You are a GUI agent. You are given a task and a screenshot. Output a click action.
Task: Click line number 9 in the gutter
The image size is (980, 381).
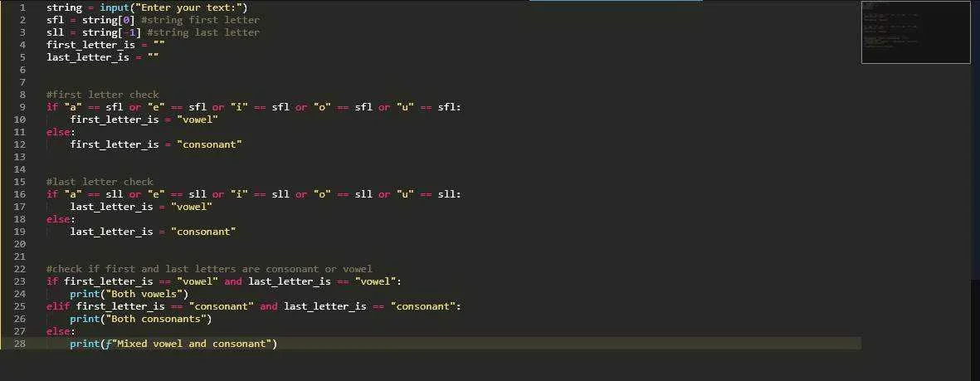coord(22,107)
